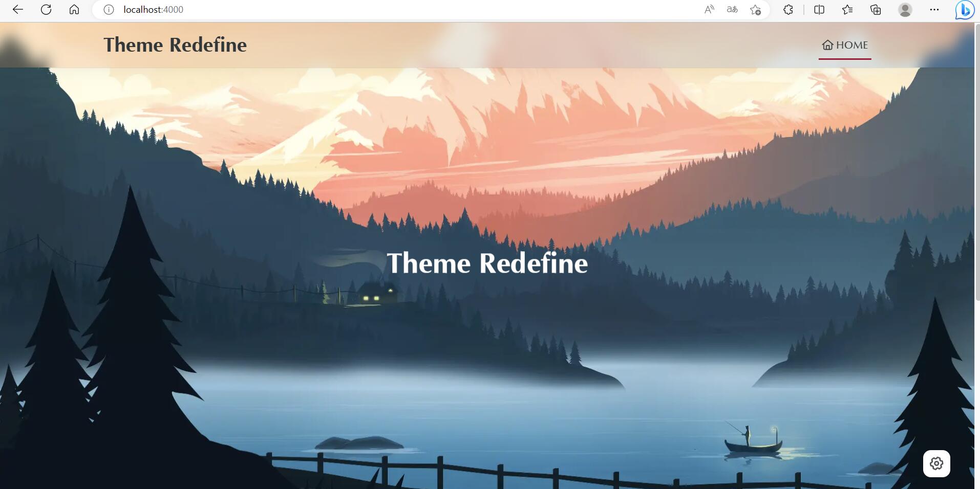Screen dimensions: 980x489
Task: Open the Collections panel
Action: pos(876,10)
